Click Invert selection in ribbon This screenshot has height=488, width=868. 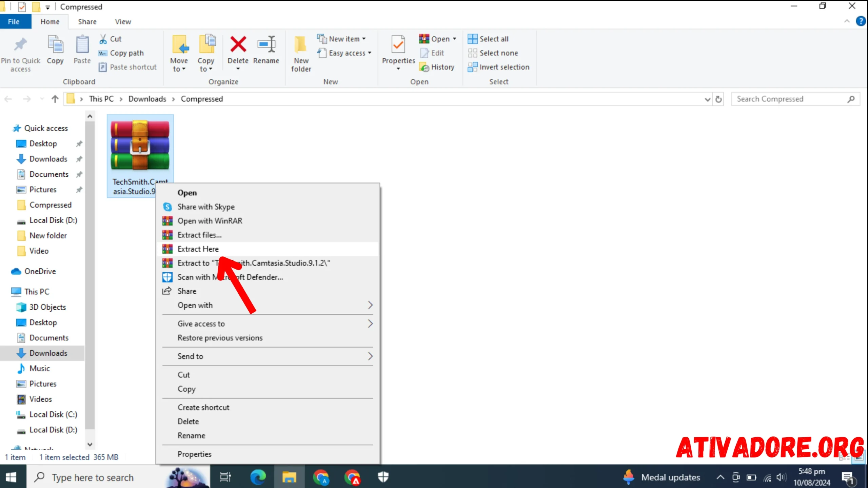(x=498, y=67)
